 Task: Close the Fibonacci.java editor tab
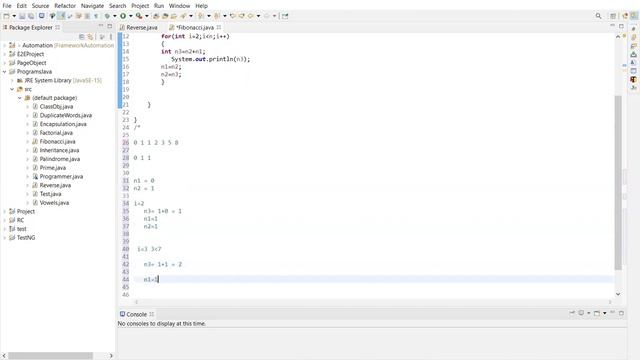pos(219,27)
